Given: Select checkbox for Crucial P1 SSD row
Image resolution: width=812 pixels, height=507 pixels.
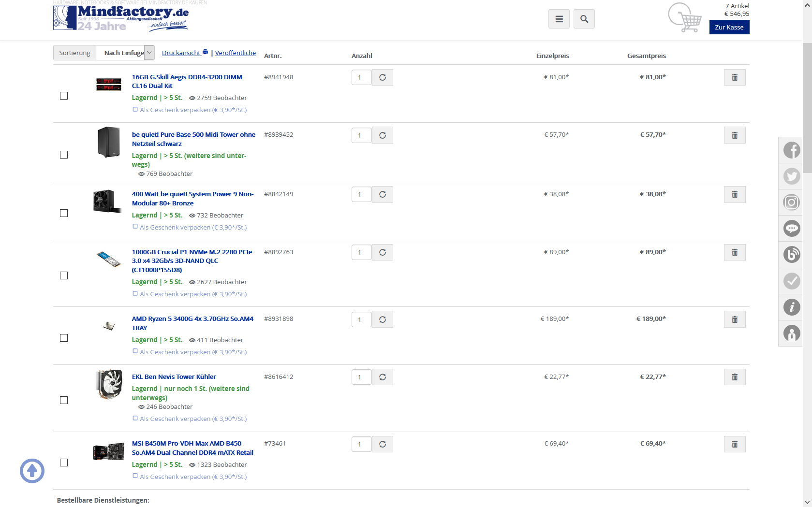Looking at the screenshot, I should (x=64, y=275).
